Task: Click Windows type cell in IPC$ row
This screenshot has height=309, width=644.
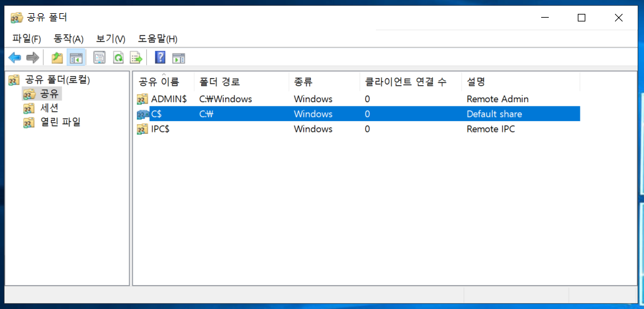Action: pyautogui.click(x=313, y=129)
